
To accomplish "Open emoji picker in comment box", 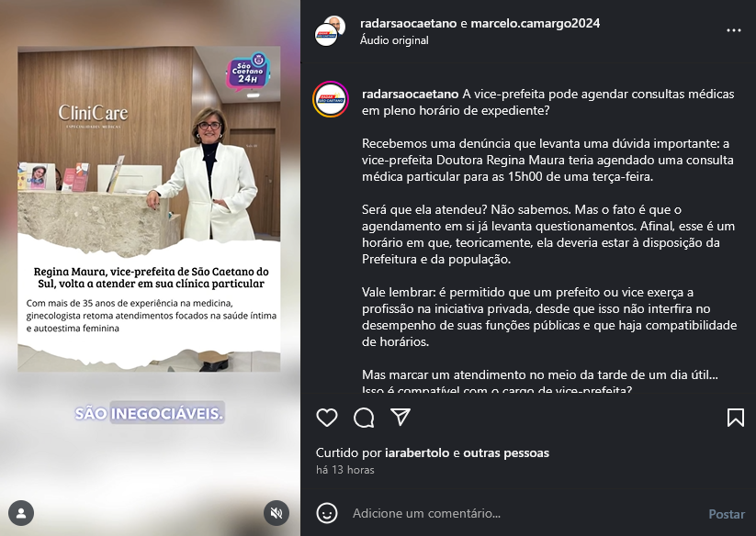I will (327, 513).
